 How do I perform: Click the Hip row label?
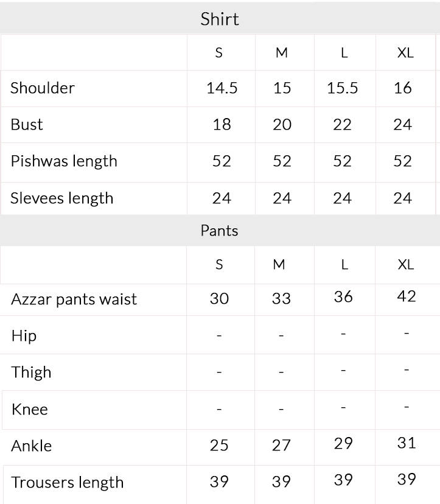tap(24, 336)
